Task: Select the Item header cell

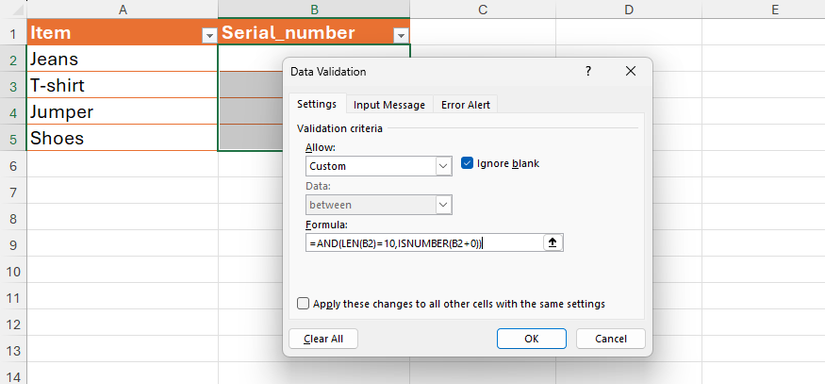Action: tap(122, 32)
